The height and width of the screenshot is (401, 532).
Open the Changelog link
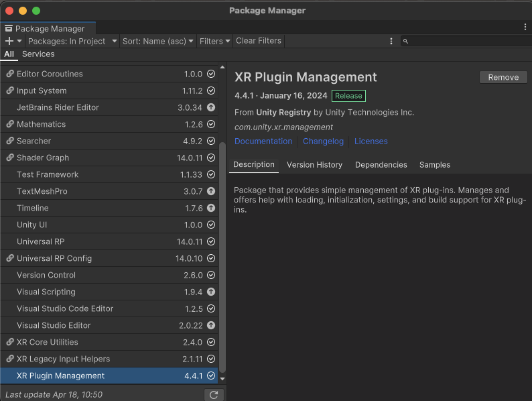pyautogui.click(x=323, y=141)
